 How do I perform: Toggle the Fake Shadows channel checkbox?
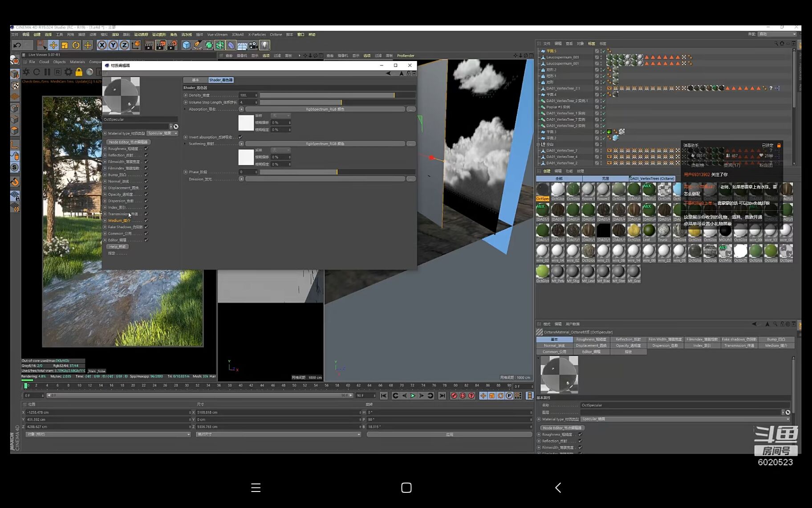point(146,227)
